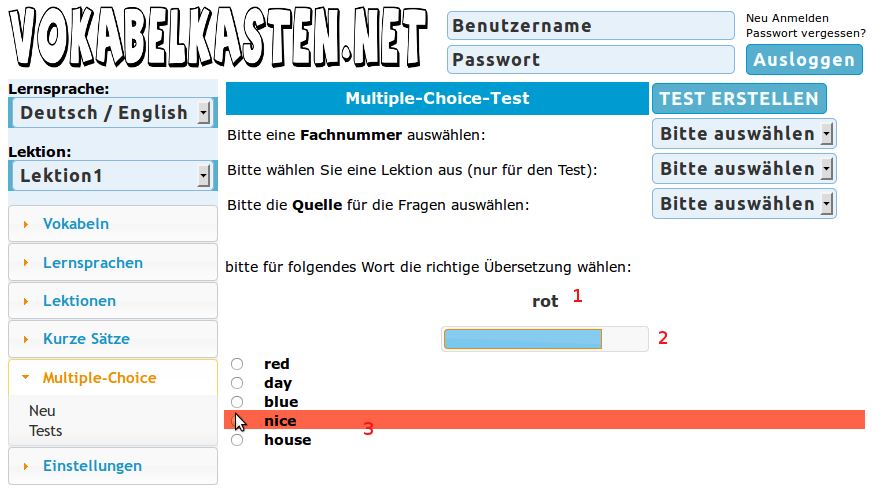The image size is (882, 490).
Task: Click the arrow icon beside Kurze Sätze
Action: [x=25, y=339]
